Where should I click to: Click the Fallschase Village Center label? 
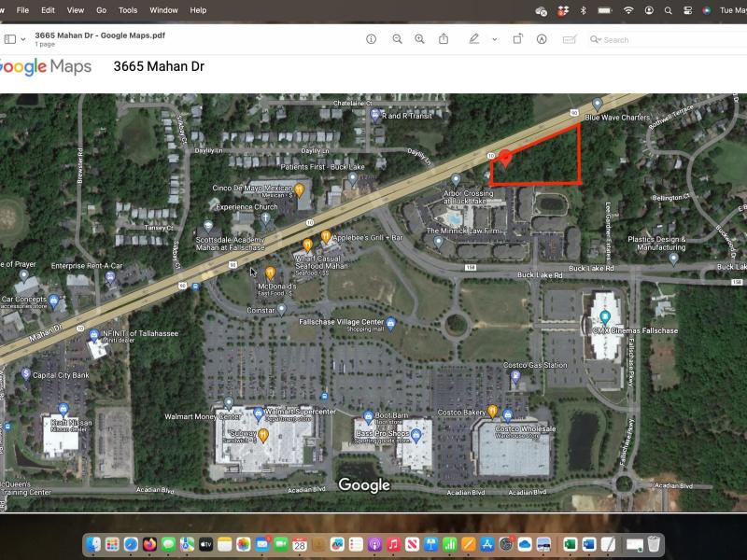[341, 322]
